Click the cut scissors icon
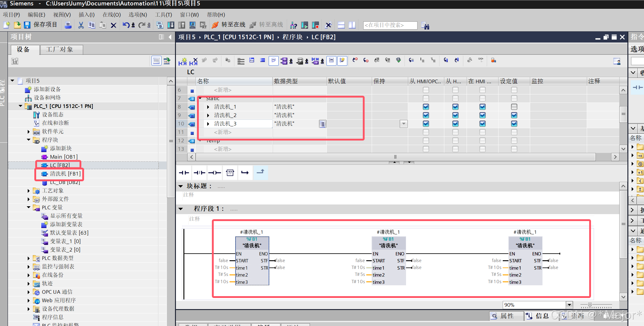This screenshot has width=644, height=326. (81, 25)
